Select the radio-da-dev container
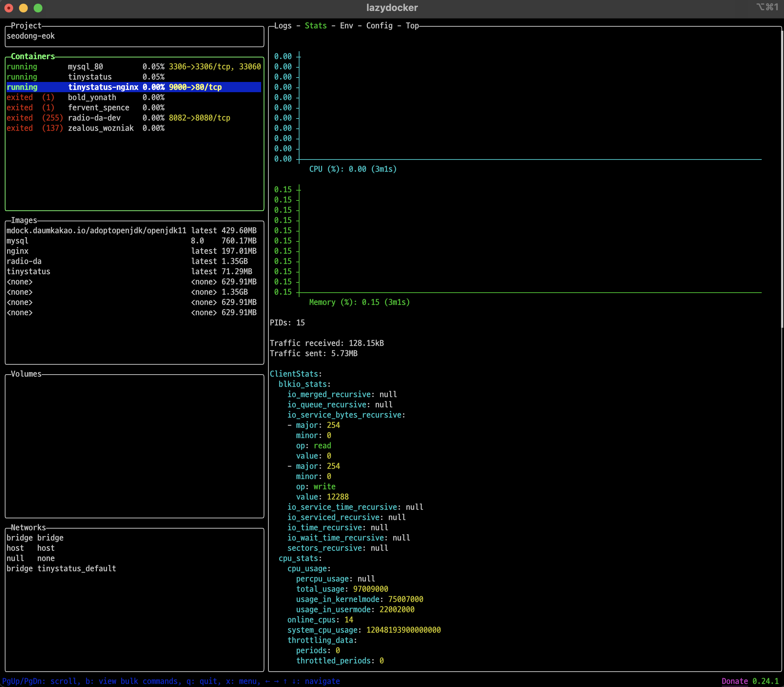Viewport: 784px width, 687px height. click(94, 118)
